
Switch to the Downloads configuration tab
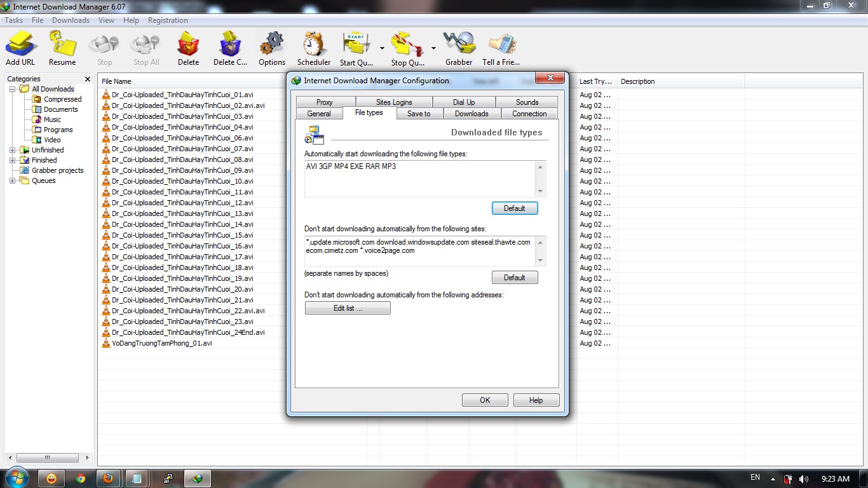pyautogui.click(x=471, y=114)
